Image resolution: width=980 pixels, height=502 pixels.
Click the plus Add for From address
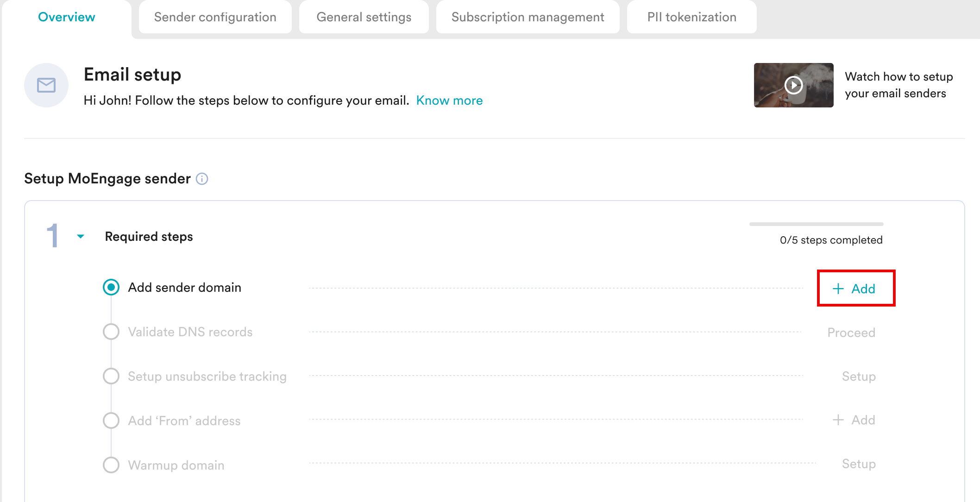[x=854, y=420]
